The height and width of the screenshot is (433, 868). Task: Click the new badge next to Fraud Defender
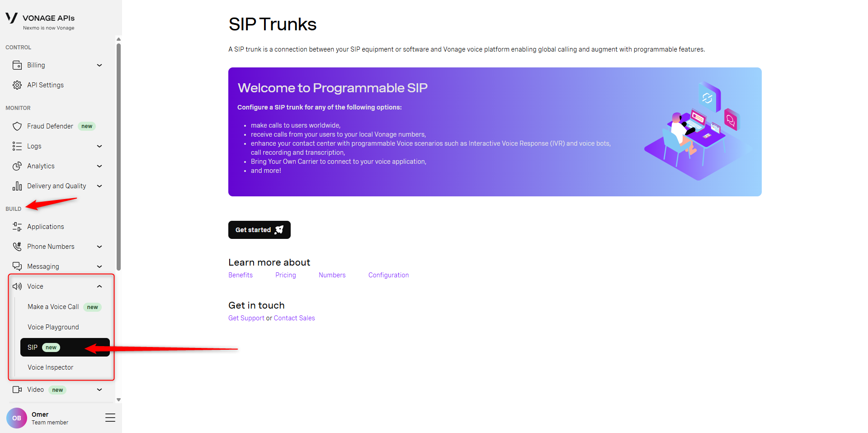(x=87, y=126)
